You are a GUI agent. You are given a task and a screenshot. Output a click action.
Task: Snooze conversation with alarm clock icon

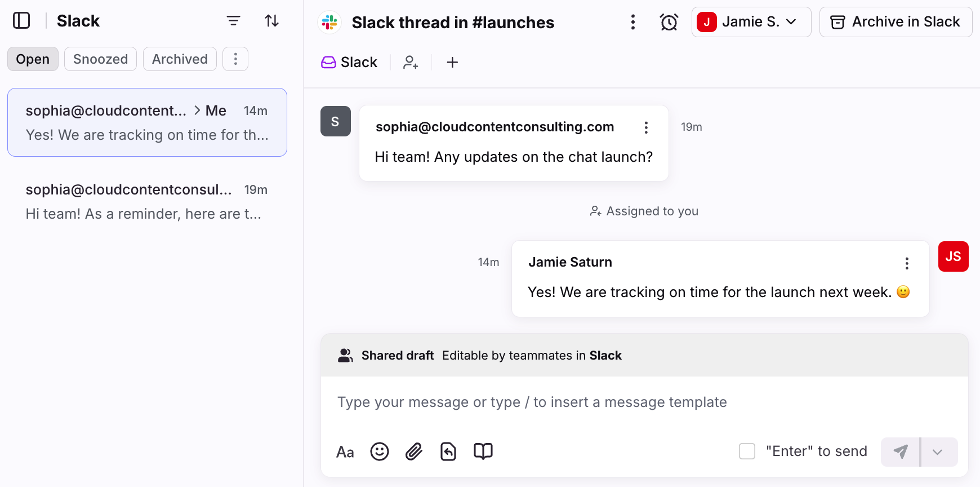[x=669, y=22]
